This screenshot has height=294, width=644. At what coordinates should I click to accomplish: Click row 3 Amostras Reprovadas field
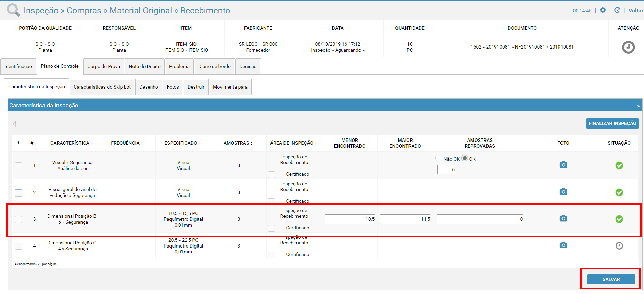click(x=480, y=219)
